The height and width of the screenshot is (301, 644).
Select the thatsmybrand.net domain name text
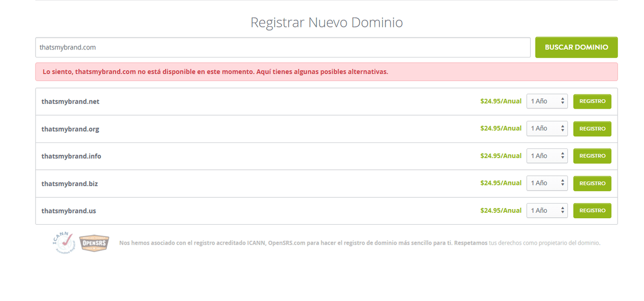pyautogui.click(x=70, y=102)
